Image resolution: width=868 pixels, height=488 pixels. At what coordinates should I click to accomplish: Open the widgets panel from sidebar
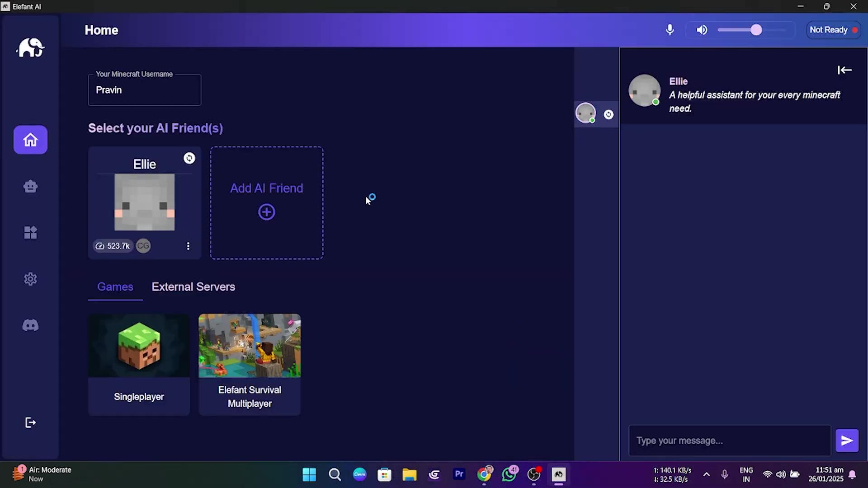click(30, 233)
